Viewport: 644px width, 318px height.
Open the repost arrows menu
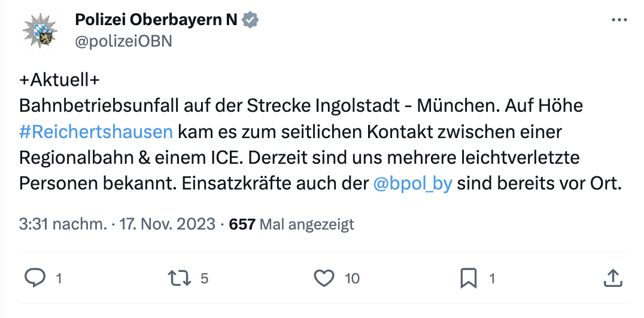[179, 277]
